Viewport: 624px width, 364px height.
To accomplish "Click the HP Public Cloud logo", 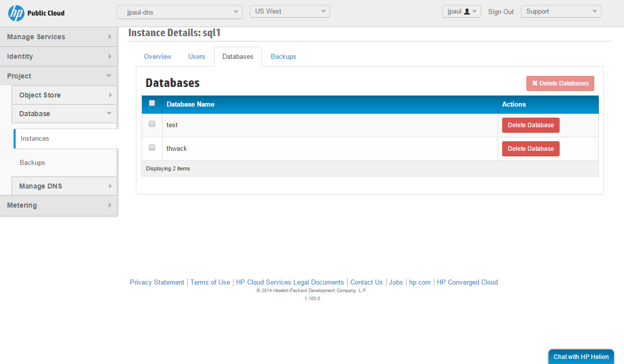I will point(37,13).
